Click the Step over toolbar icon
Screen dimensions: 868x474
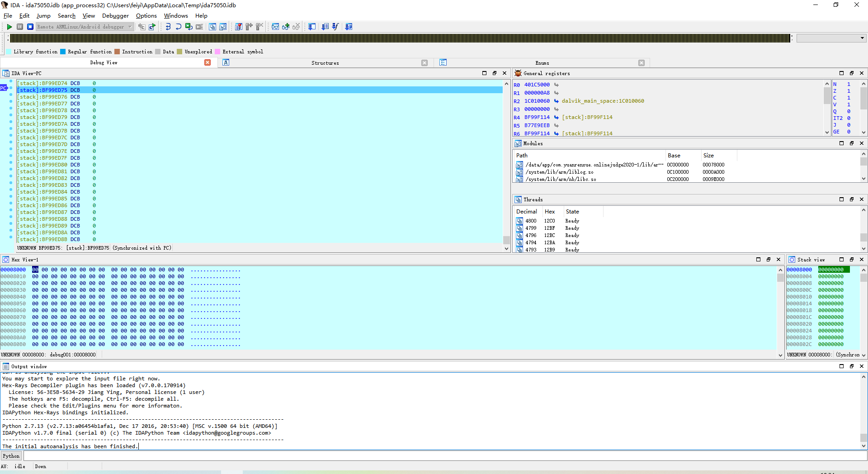[179, 27]
